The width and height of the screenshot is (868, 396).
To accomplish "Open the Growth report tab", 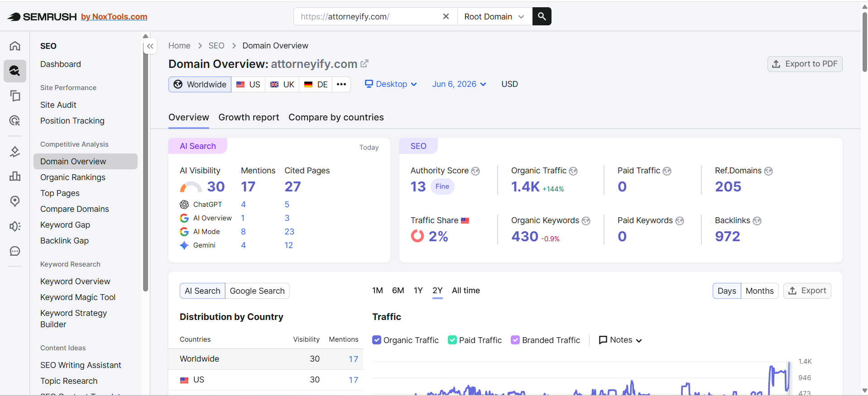I will coord(249,117).
